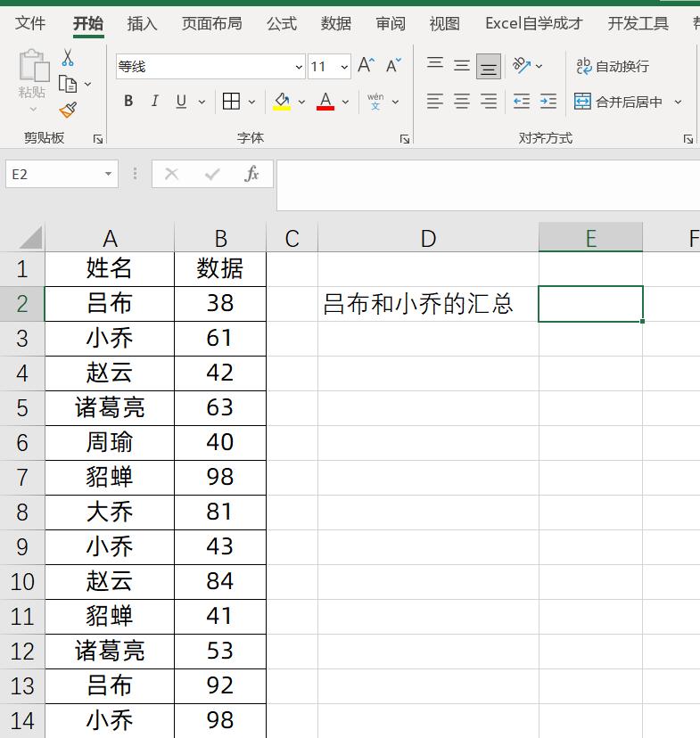Select cell with 大乔

tap(110, 512)
